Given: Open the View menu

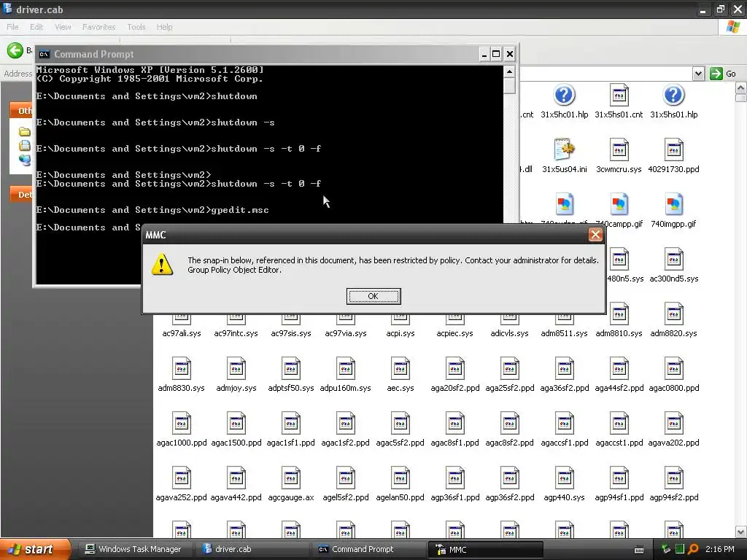Looking at the screenshot, I should point(63,27).
